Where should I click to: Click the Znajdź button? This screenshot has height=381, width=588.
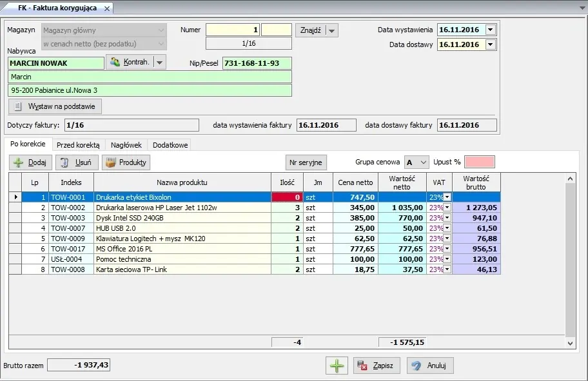tap(311, 30)
